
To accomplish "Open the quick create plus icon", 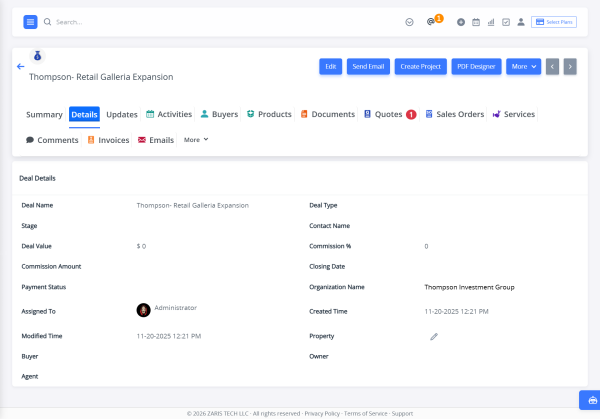I will point(461,22).
